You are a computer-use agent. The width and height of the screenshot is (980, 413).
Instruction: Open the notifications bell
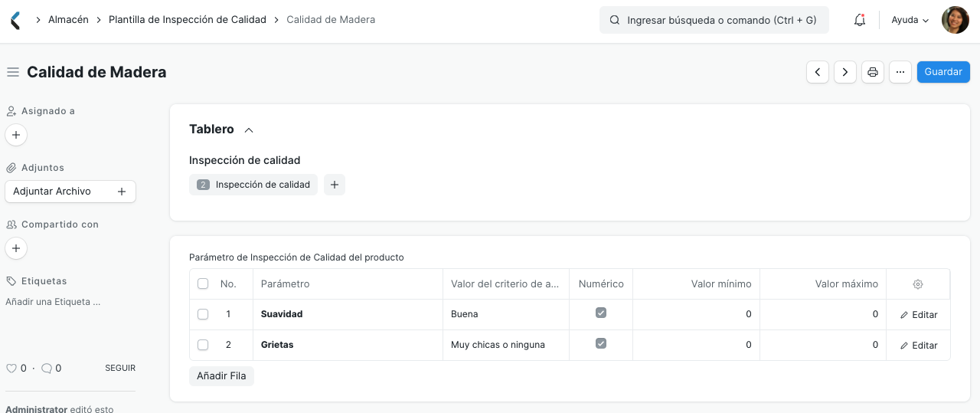click(860, 20)
